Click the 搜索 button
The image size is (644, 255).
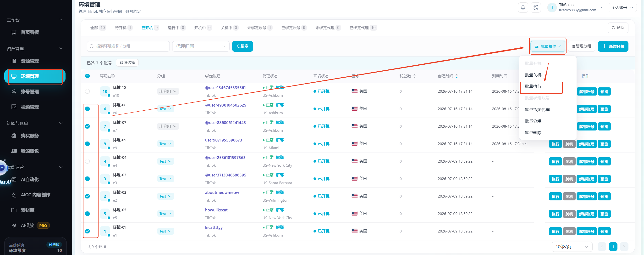pos(242,46)
